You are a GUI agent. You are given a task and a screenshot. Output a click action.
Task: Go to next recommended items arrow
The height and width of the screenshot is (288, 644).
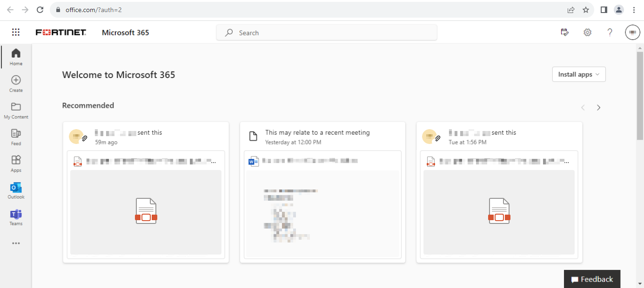tap(598, 108)
